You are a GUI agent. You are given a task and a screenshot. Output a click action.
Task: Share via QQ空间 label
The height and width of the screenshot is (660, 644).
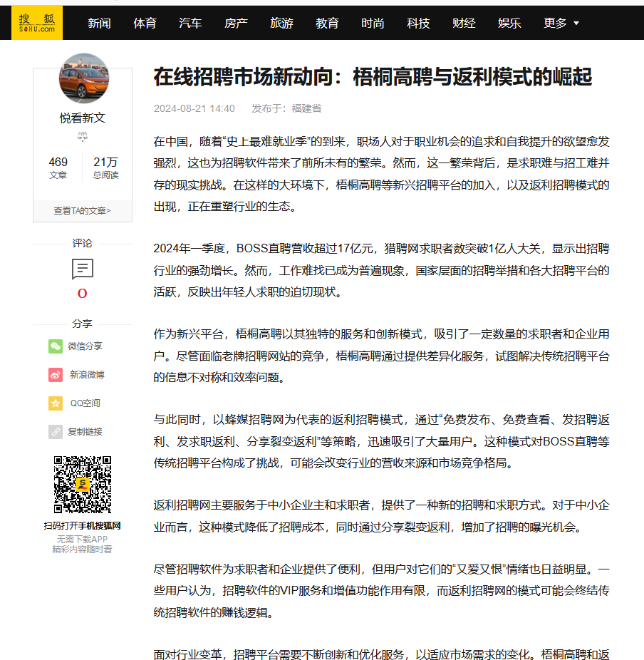(x=85, y=403)
